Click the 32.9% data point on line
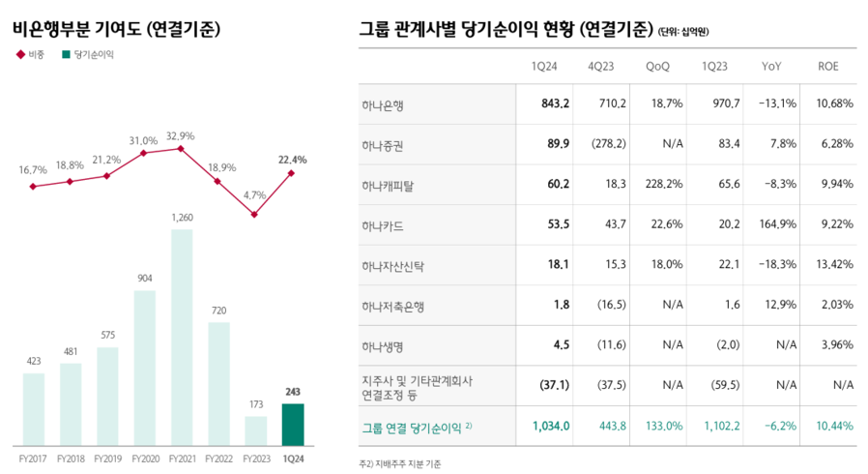Screen dimensions: 868x474 click(x=181, y=148)
